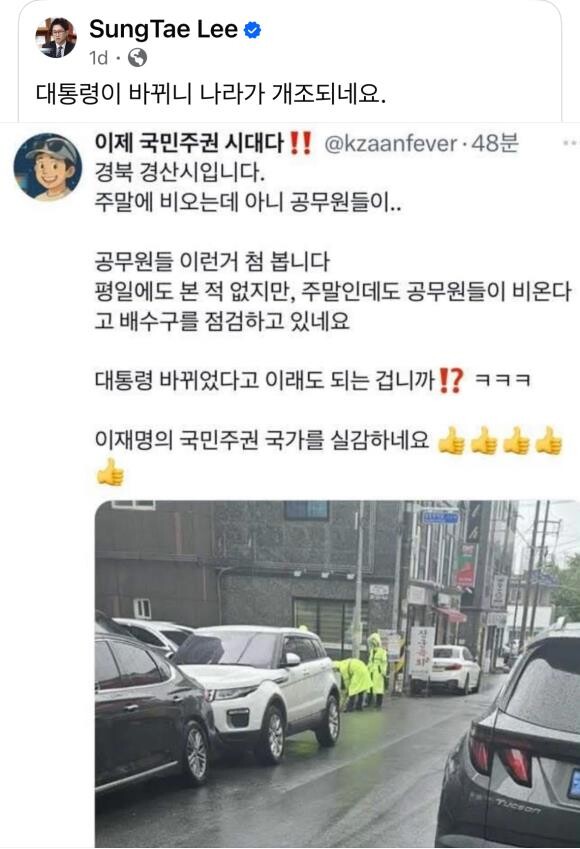This screenshot has width=580, height=849.
Task: Click the tweet line 경북 경산시입니다
Action: point(180,173)
